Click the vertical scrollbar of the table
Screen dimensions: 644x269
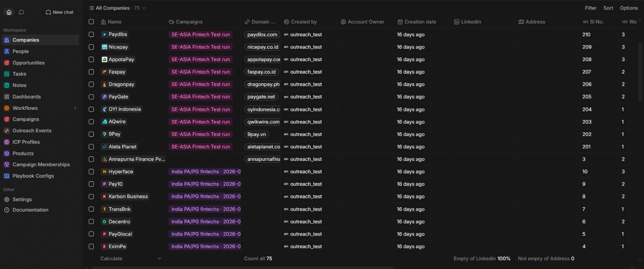tap(640, 72)
